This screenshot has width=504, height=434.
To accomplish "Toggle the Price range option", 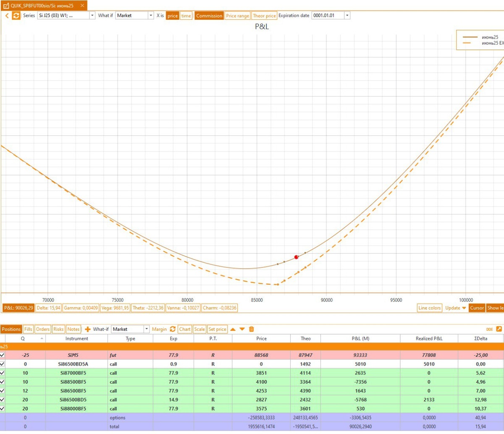I will click(x=237, y=16).
